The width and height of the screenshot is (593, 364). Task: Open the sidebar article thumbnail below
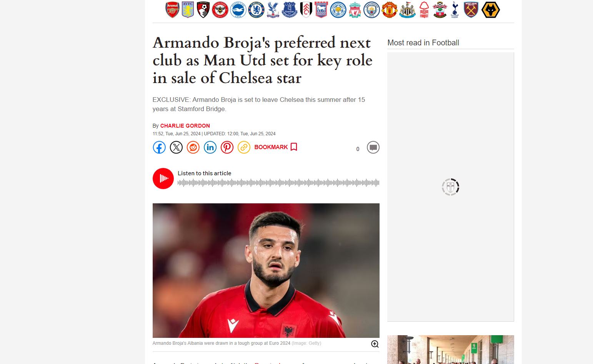coord(450,349)
